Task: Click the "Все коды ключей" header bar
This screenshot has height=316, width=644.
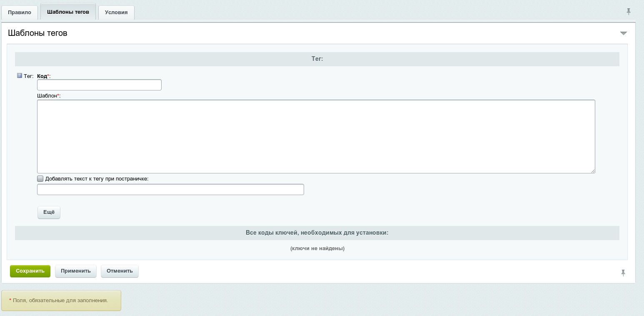Action: tap(317, 233)
